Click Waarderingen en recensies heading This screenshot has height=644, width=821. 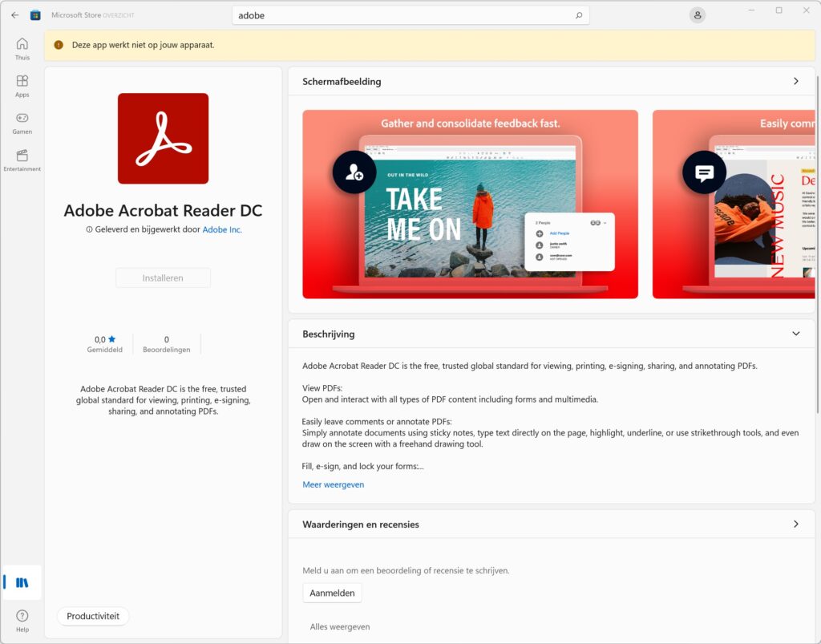361,525
